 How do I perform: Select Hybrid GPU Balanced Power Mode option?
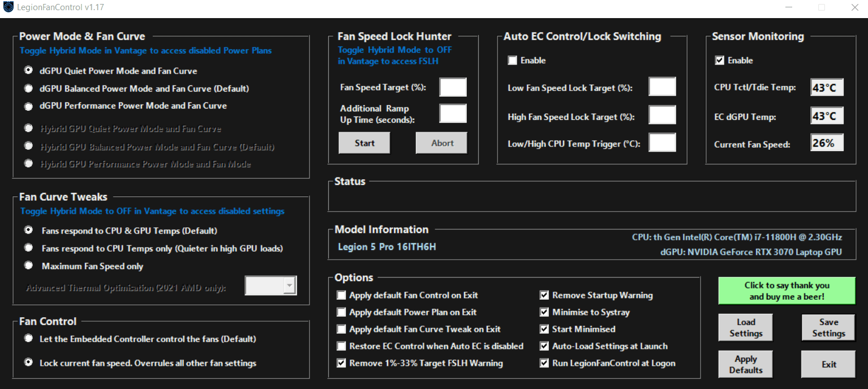click(x=28, y=146)
